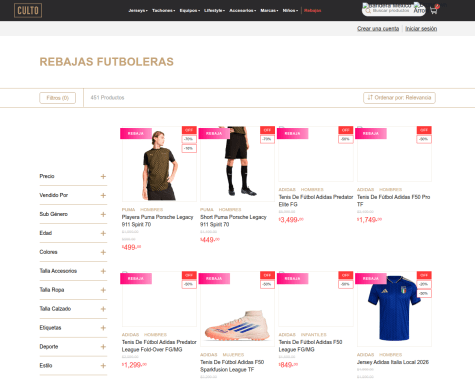The image size is (475, 380).
Task: Click Iniciar sesión link
Action: pos(421,29)
